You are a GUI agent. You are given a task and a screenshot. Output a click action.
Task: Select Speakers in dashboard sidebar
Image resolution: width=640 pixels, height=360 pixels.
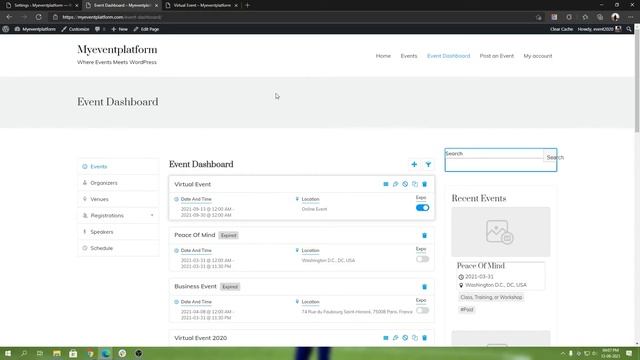coord(118,232)
